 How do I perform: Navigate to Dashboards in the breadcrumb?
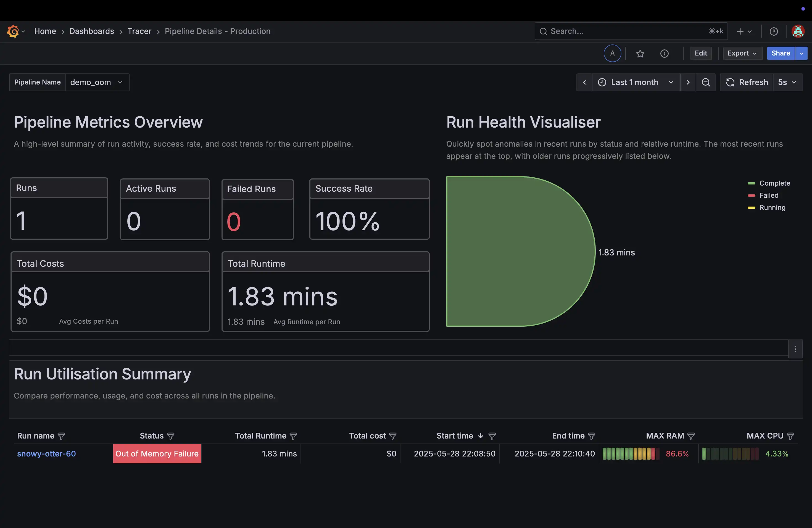click(x=91, y=31)
